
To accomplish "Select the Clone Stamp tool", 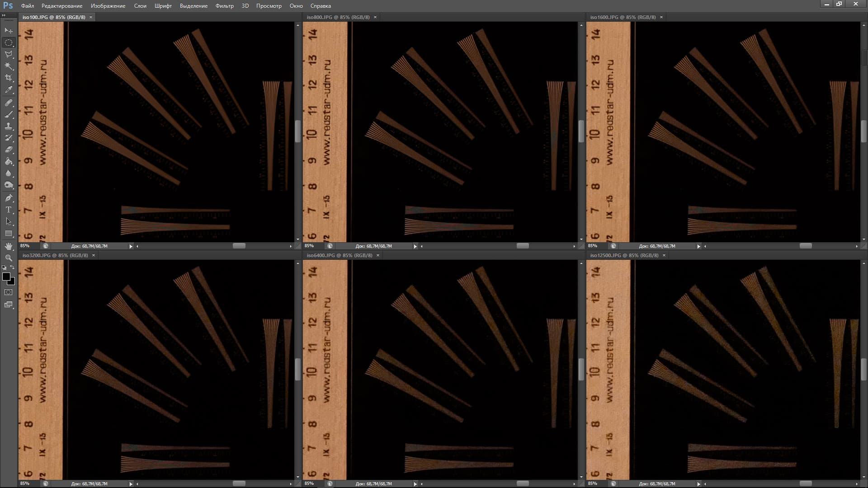I will coord(9,126).
